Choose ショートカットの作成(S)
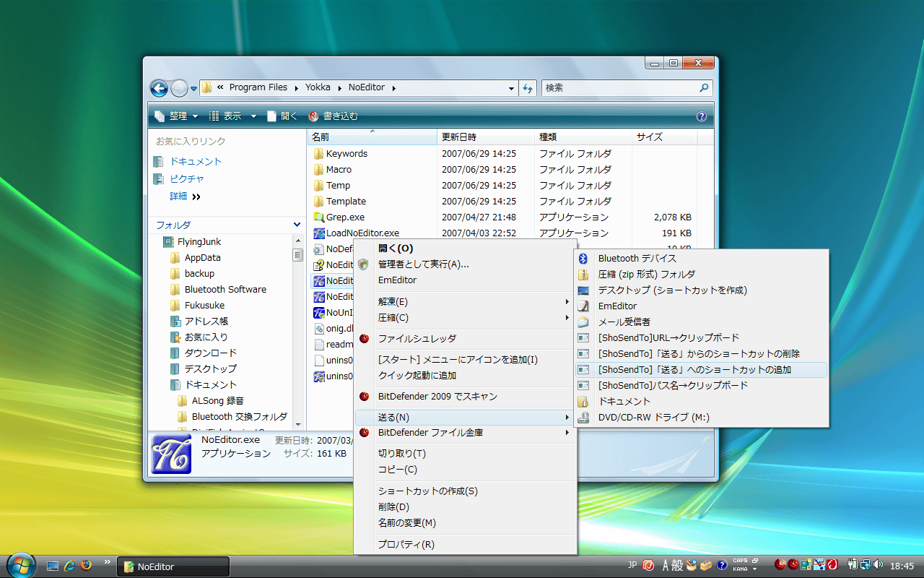Screen dimensions: 924x578 [464, 491]
